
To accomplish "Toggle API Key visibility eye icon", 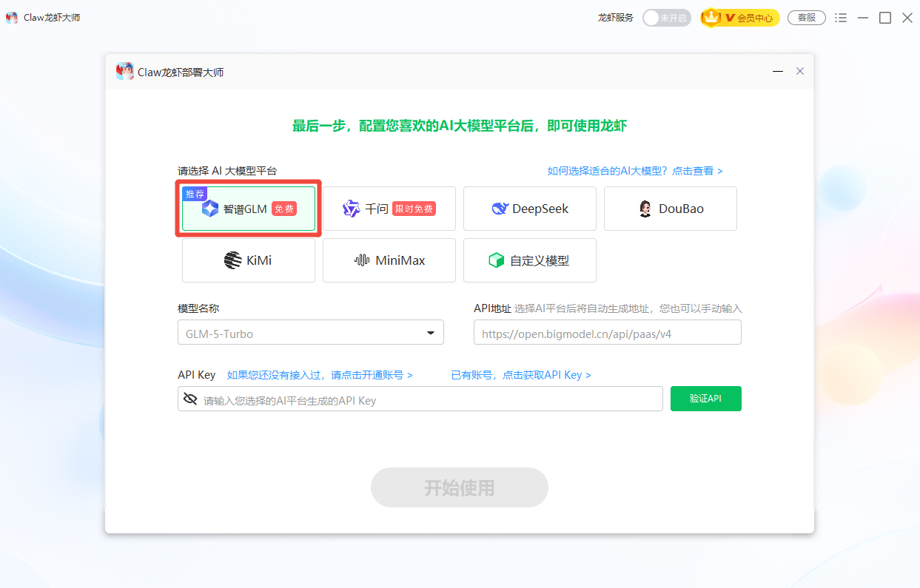I will [191, 398].
